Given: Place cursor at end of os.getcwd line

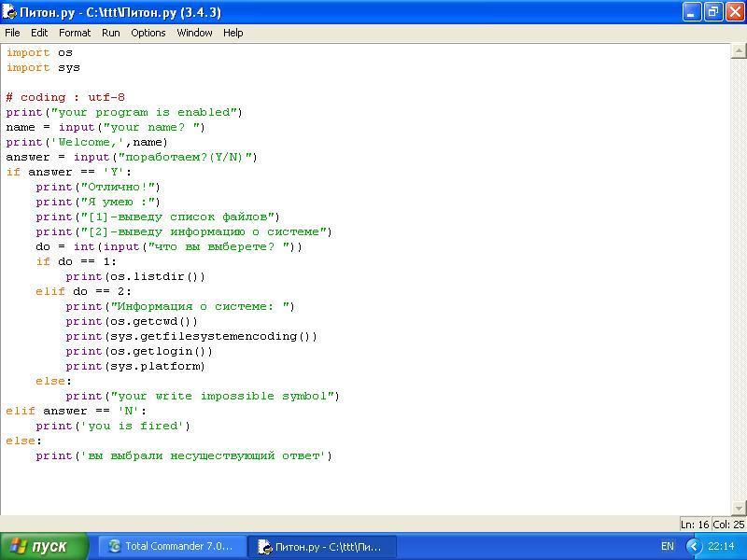Looking at the screenshot, I should [198, 321].
